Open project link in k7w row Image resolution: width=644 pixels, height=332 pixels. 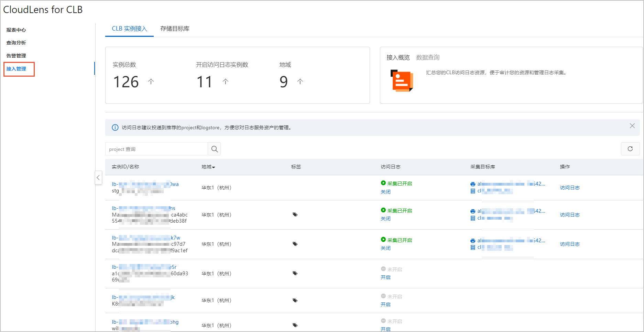(511, 241)
